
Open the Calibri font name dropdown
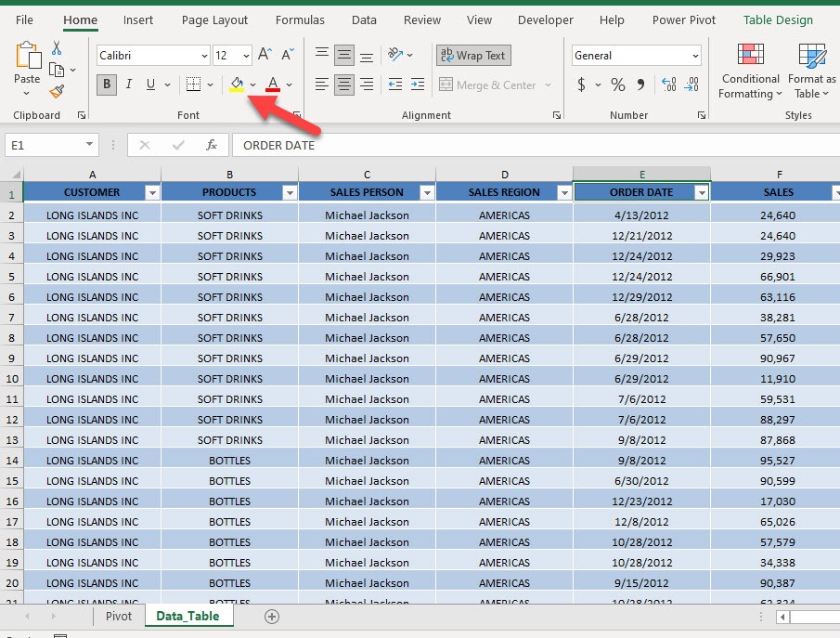point(204,56)
